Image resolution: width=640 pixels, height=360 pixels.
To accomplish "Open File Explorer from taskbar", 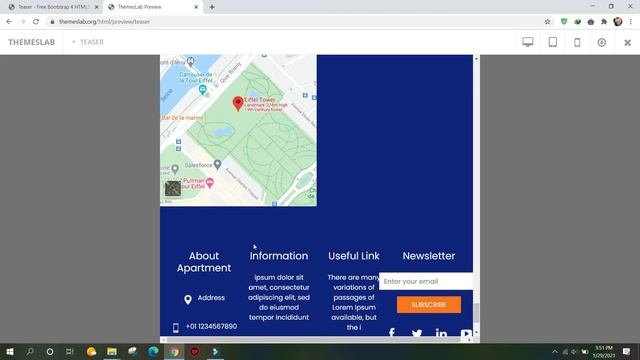I will (112, 351).
